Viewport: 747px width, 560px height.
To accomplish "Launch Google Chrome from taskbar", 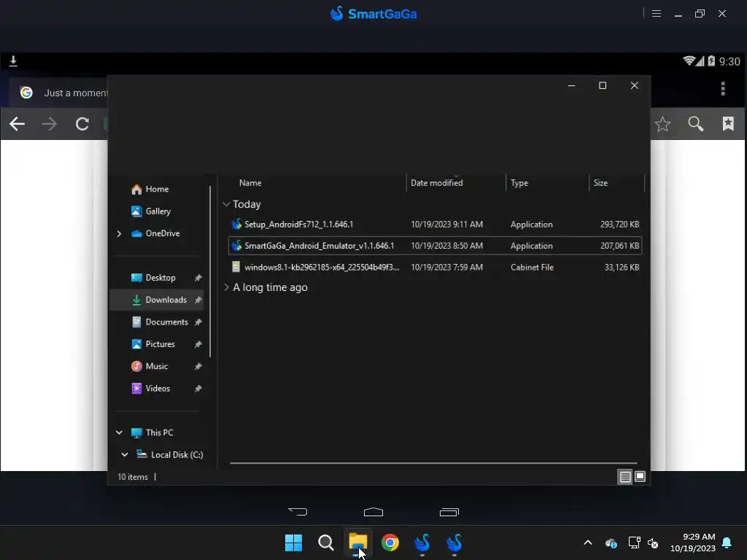I will coord(390,542).
